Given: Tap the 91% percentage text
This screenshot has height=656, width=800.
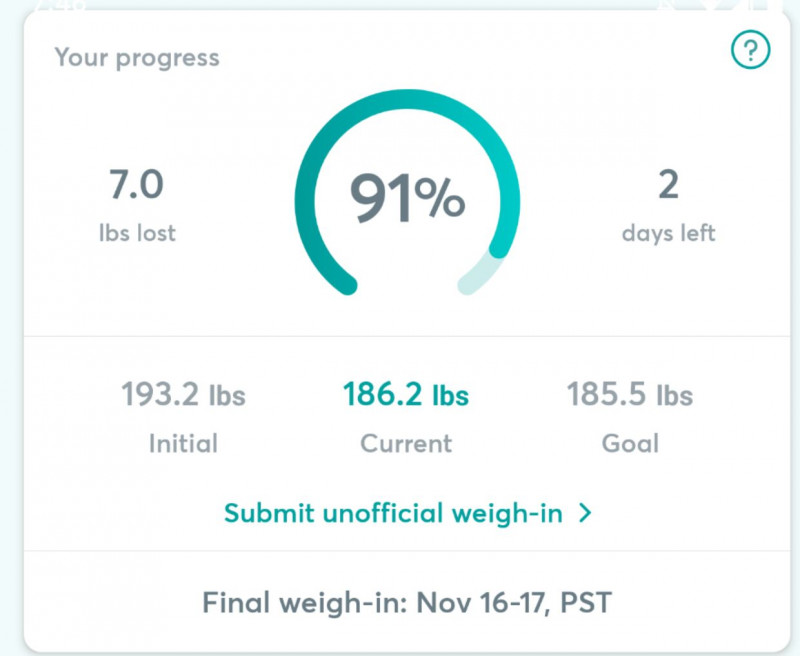Looking at the screenshot, I should [x=407, y=198].
